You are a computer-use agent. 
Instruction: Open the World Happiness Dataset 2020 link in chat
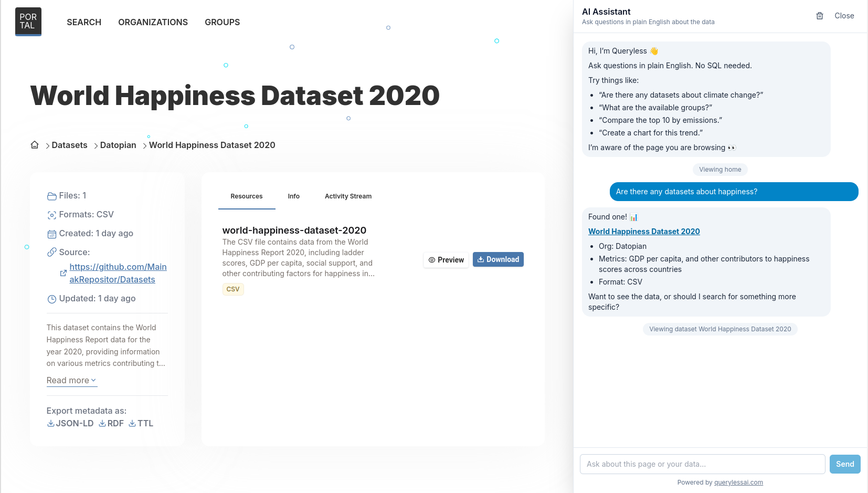click(x=644, y=231)
